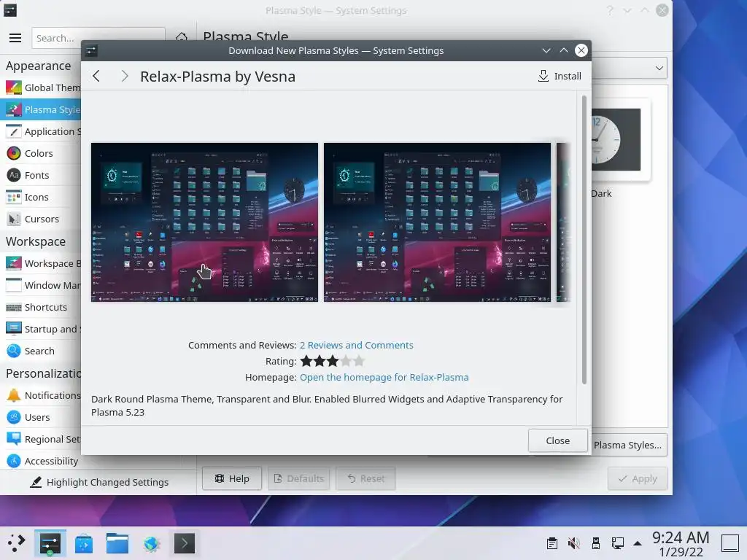Click the Get New Plasma Styles button
Image resolution: width=747 pixels, height=560 pixels.
[627, 446]
